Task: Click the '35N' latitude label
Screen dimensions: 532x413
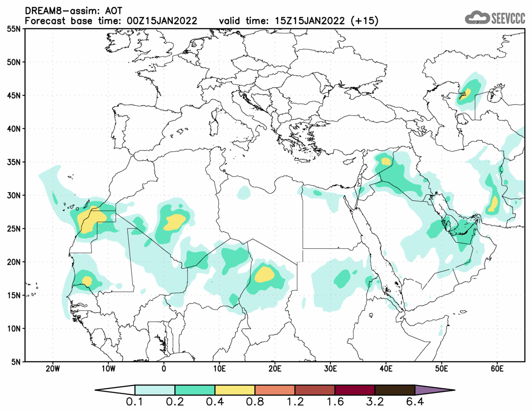Action: (14, 162)
